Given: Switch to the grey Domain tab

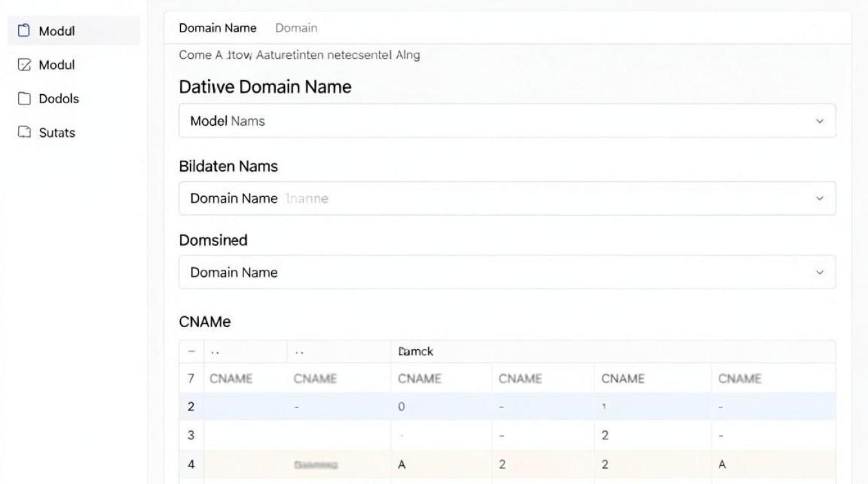Looking at the screenshot, I should tap(296, 28).
